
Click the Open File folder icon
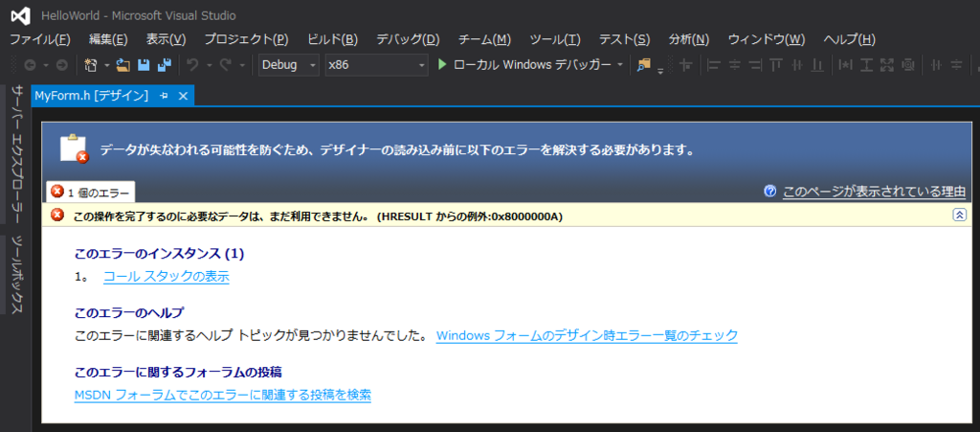123,64
